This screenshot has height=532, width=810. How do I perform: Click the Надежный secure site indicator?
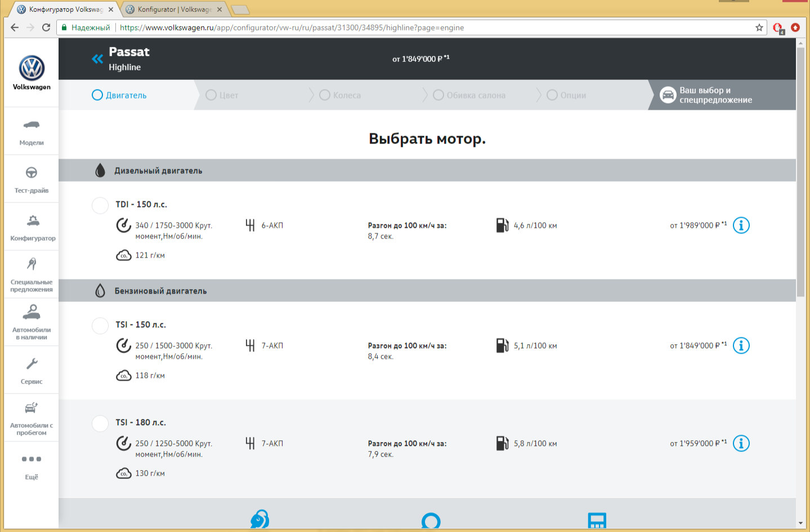[86, 28]
